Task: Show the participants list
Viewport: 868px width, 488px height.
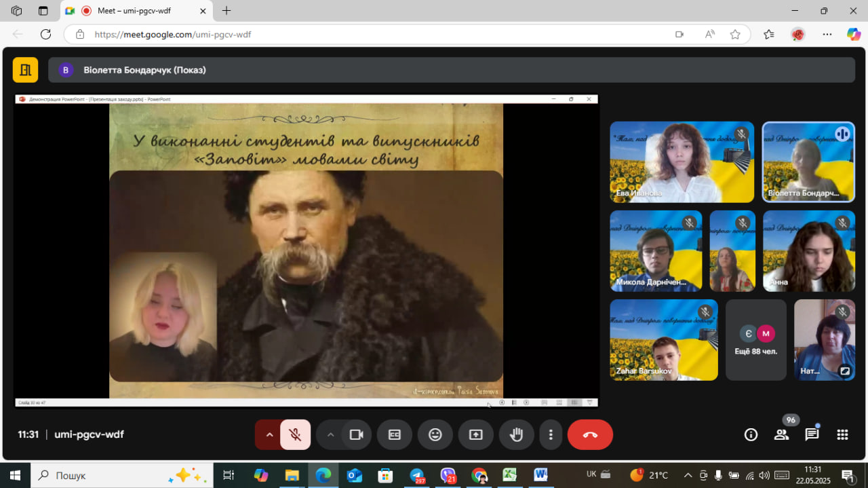Action: [782, 435]
